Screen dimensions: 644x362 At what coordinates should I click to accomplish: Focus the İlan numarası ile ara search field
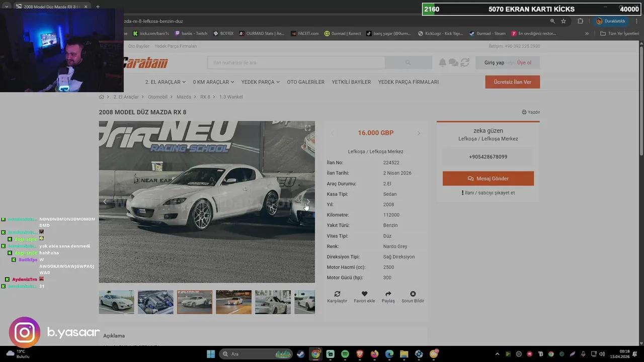pyautogui.click(x=296, y=62)
